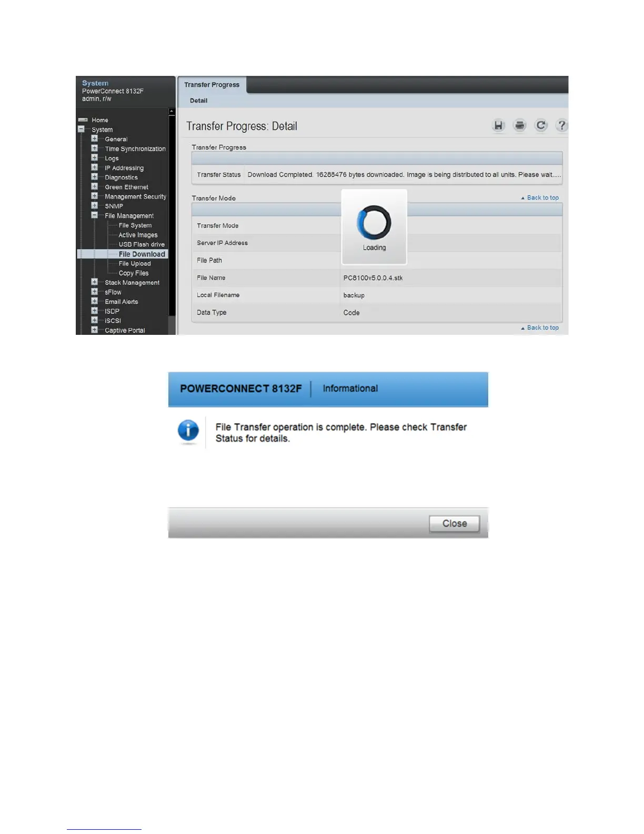The image size is (644, 834).
Task: Expand the General tree node
Action: (94, 138)
